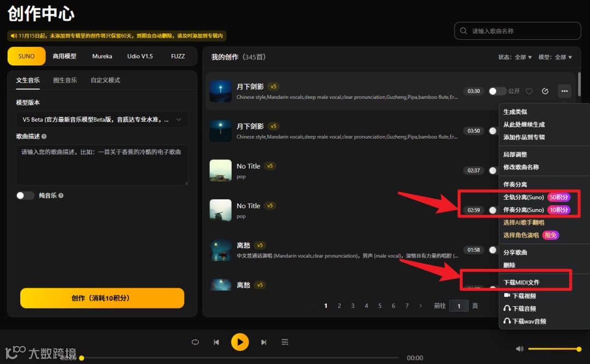Switch to the 商用模型 tab
The width and height of the screenshot is (590, 364).
[x=64, y=56]
